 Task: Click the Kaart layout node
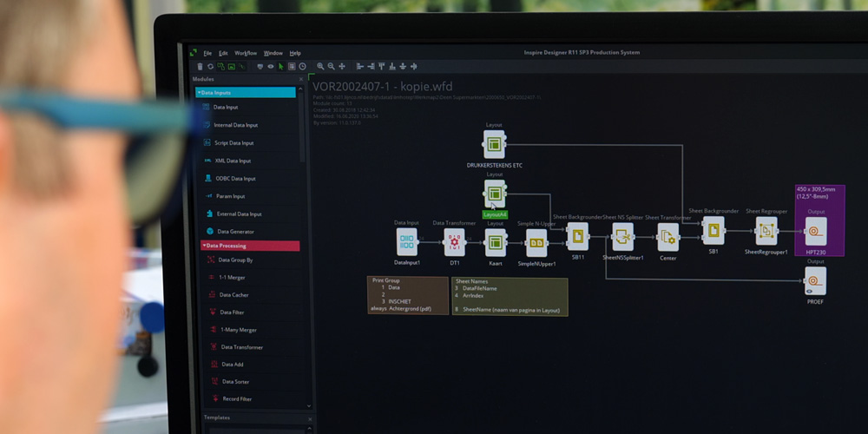[x=496, y=243]
